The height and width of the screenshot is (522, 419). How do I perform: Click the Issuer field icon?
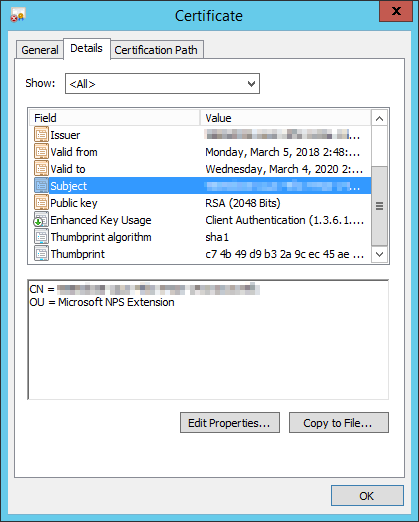41,135
